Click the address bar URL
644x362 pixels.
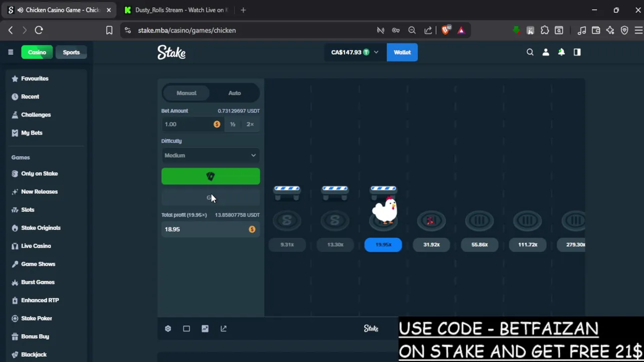point(187,30)
